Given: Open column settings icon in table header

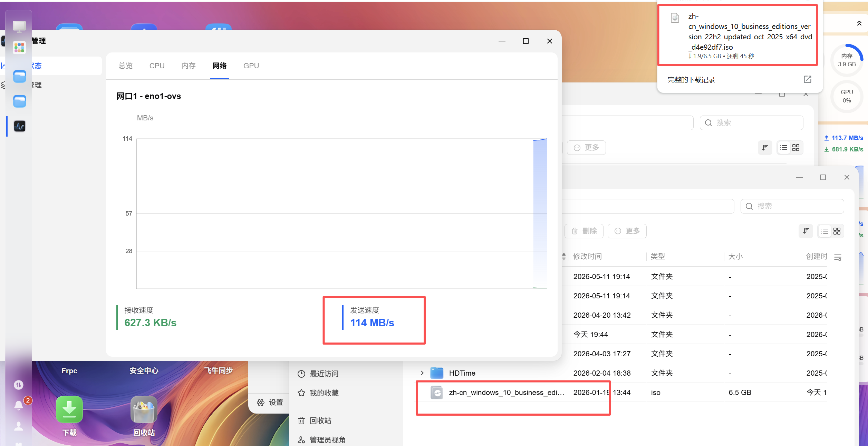Looking at the screenshot, I should [x=838, y=257].
